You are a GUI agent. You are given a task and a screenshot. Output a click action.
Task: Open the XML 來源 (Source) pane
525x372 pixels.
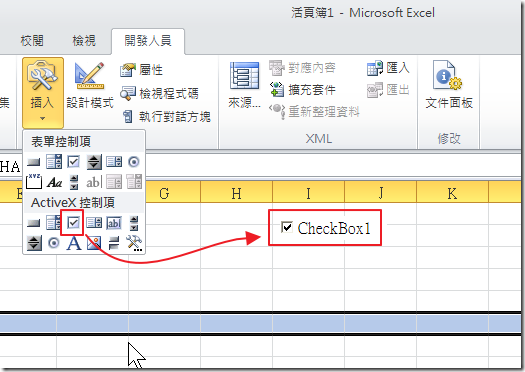[x=244, y=86]
